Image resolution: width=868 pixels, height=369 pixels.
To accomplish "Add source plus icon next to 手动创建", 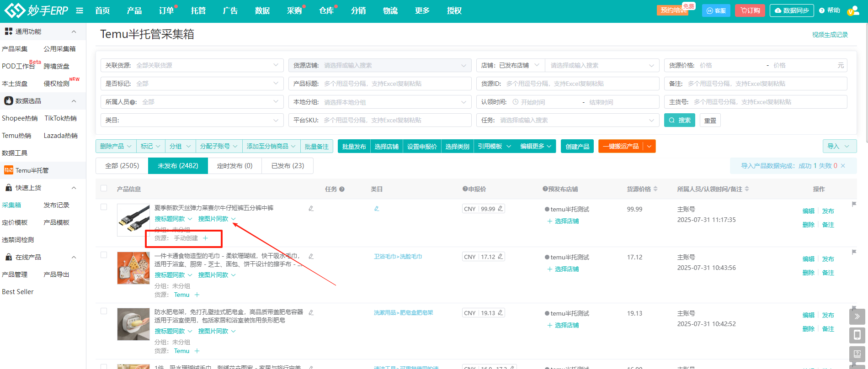I will coord(205,238).
